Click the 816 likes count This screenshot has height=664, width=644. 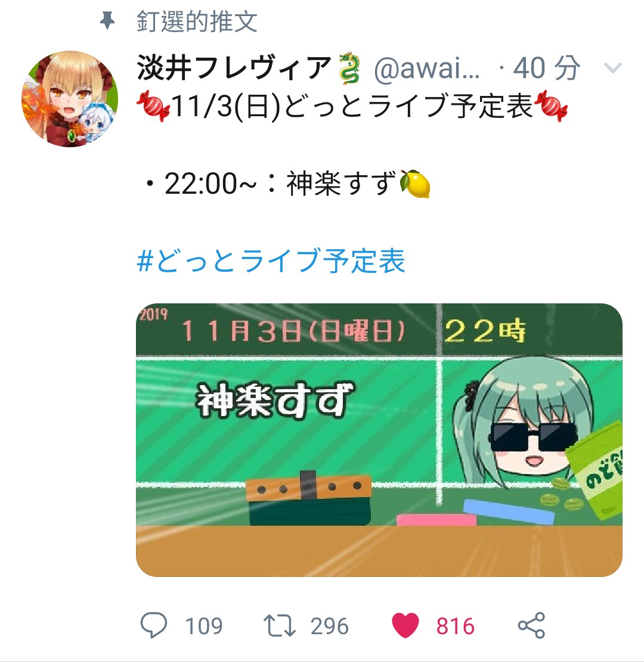click(456, 626)
